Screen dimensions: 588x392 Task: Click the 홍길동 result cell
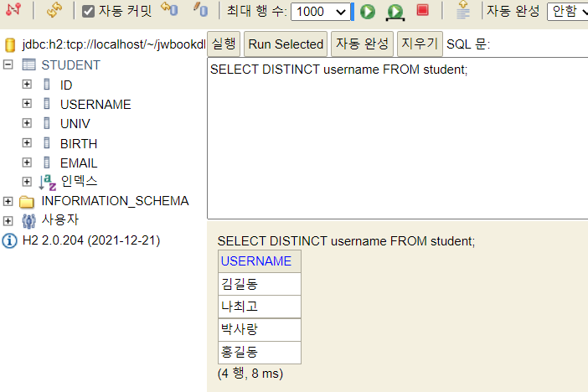point(260,353)
